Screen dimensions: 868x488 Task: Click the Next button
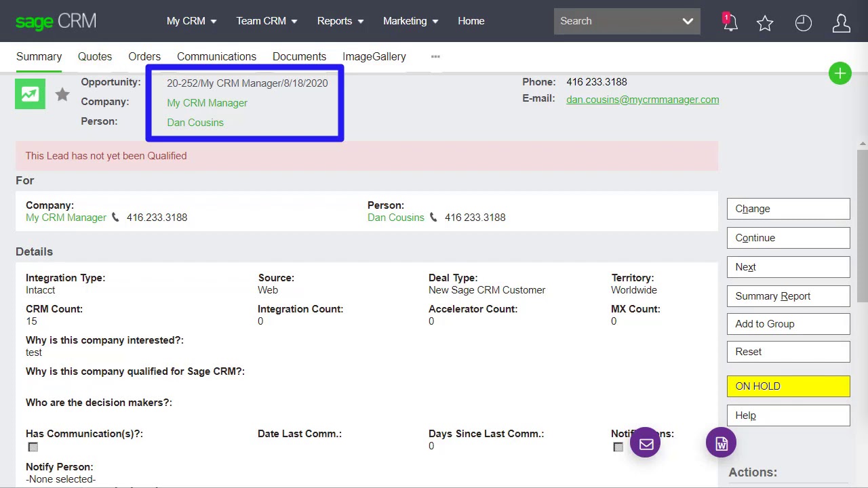point(788,267)
